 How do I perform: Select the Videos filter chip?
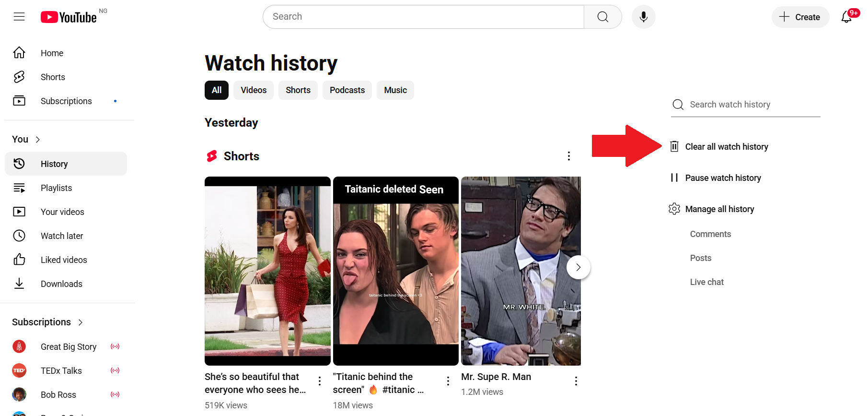point(254,90)
